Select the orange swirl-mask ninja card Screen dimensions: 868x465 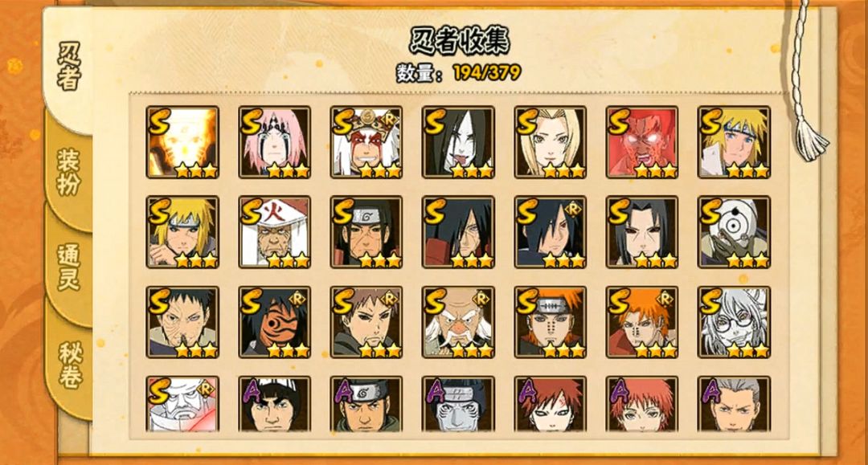coord(275,322)
